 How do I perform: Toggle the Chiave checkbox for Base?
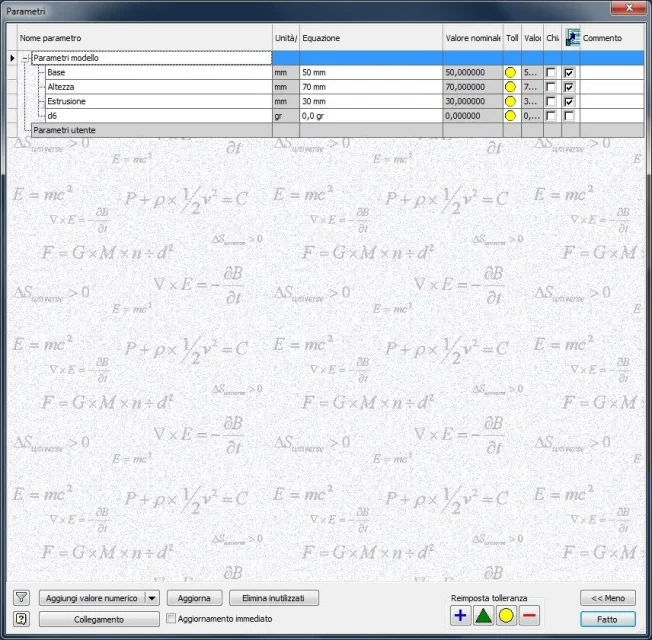(551, 72)
